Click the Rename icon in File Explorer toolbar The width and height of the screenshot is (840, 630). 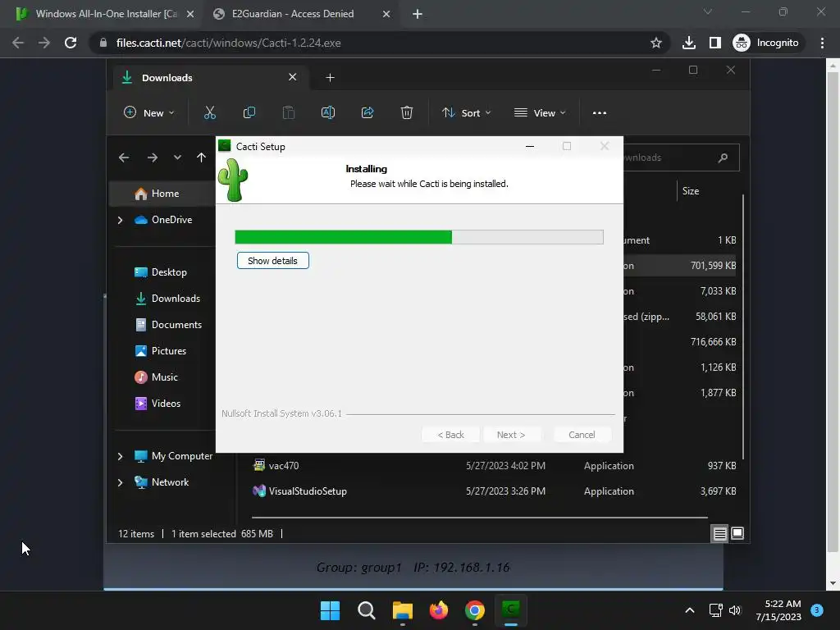pos(328,112)
